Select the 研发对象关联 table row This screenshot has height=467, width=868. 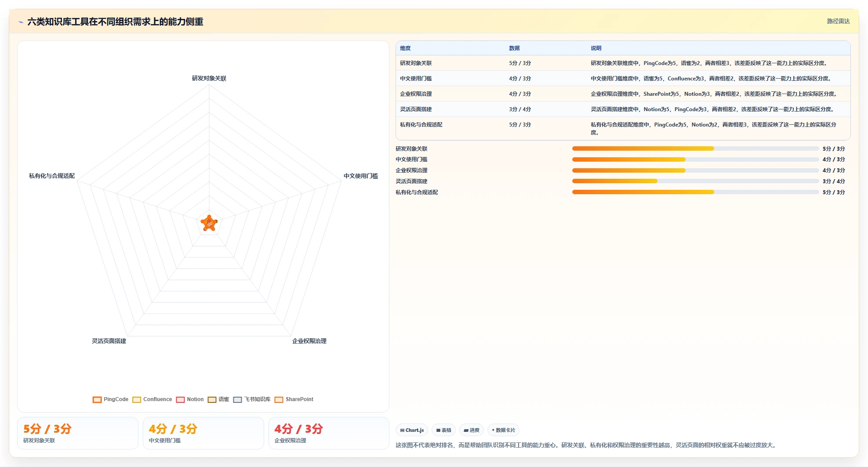[x=623, y=63]
